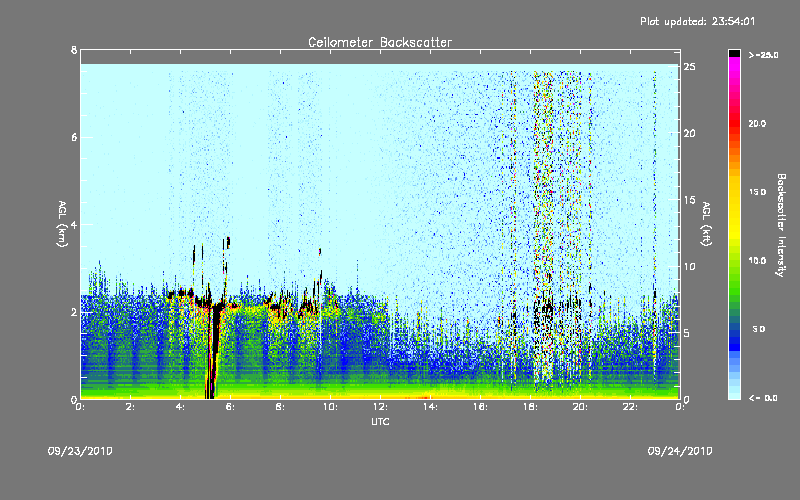Click the ">-25.0" colorbar maximum label
This screenshot has height=500, width=800.
point(763,55)
